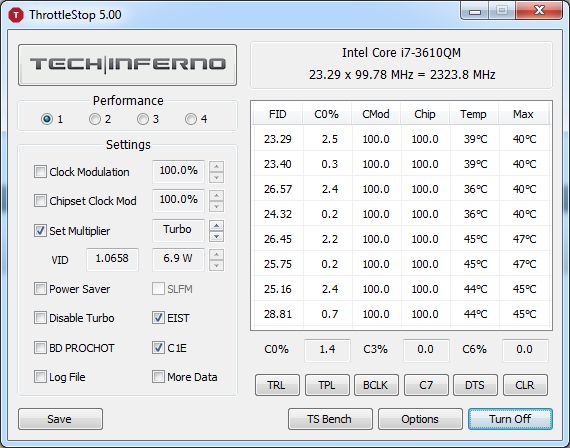
Task: Lower the Set Multiplier value with down arrow
Action: [217, 236]
